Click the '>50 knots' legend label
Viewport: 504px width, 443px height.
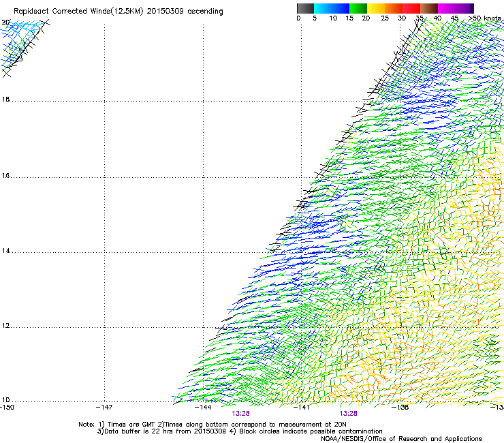(x=484, y=18)
